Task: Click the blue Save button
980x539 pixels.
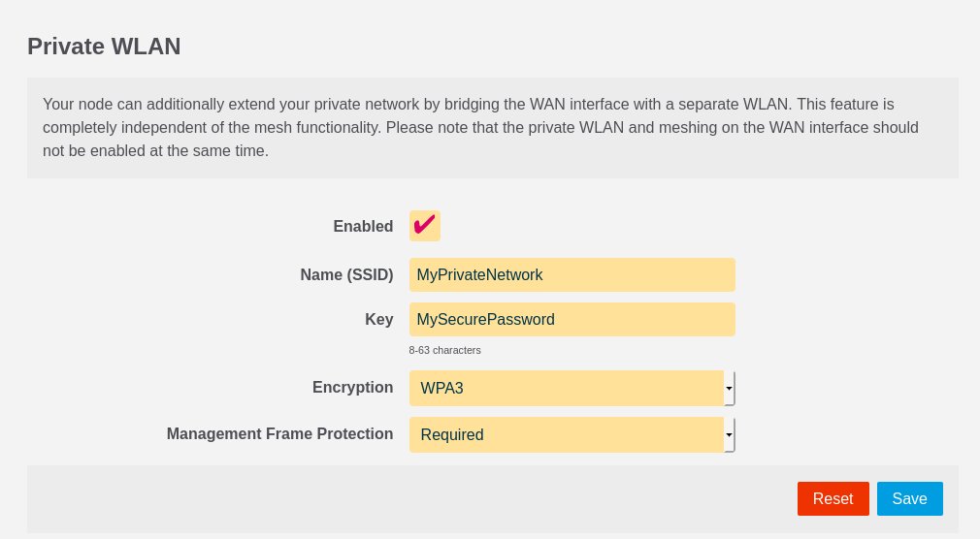Action: pyautogui.click(x=909, y=498)
